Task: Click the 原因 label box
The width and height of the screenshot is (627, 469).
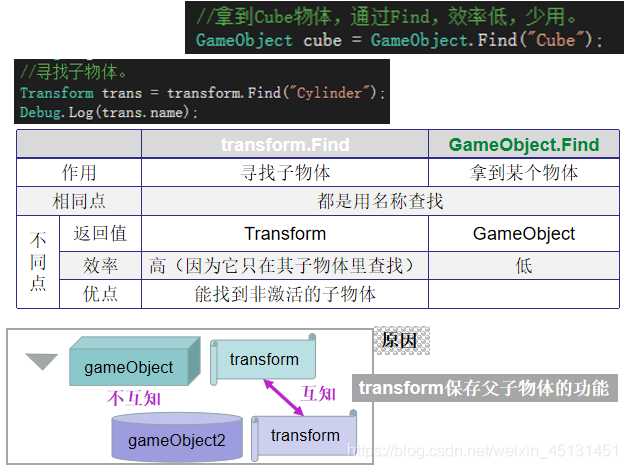Action: (401, 341)
